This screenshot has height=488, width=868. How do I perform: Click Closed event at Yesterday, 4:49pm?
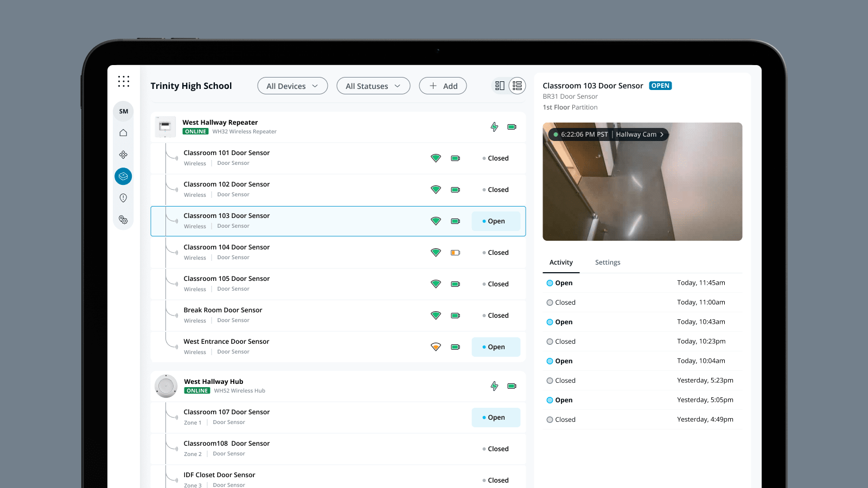(x=642, y=420)
